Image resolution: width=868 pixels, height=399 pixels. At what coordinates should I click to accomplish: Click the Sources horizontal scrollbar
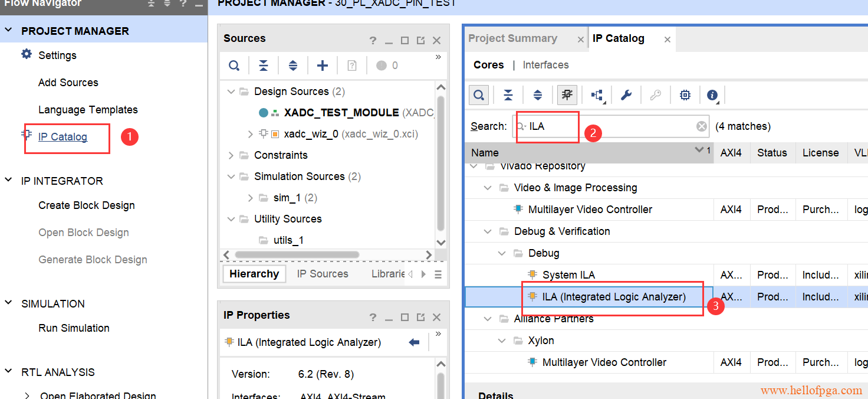[x=295, y=255]
